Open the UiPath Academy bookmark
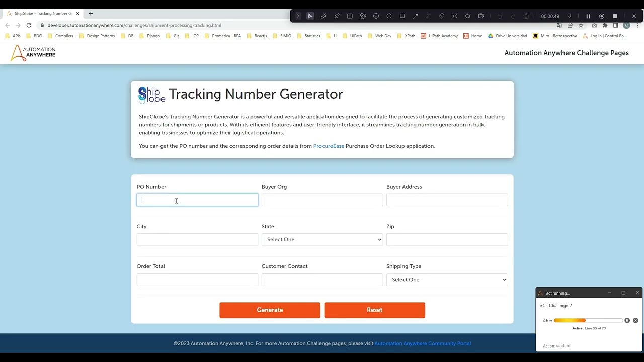The width and height of the screenshot is (644, 362). (439, 36)
